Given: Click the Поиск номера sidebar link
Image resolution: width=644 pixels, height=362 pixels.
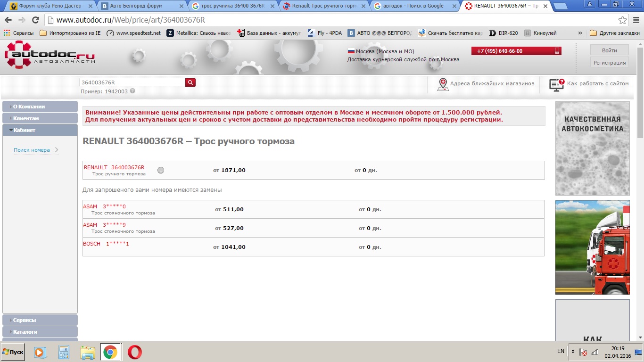Looking at the screenshot, I should [32, 150].
